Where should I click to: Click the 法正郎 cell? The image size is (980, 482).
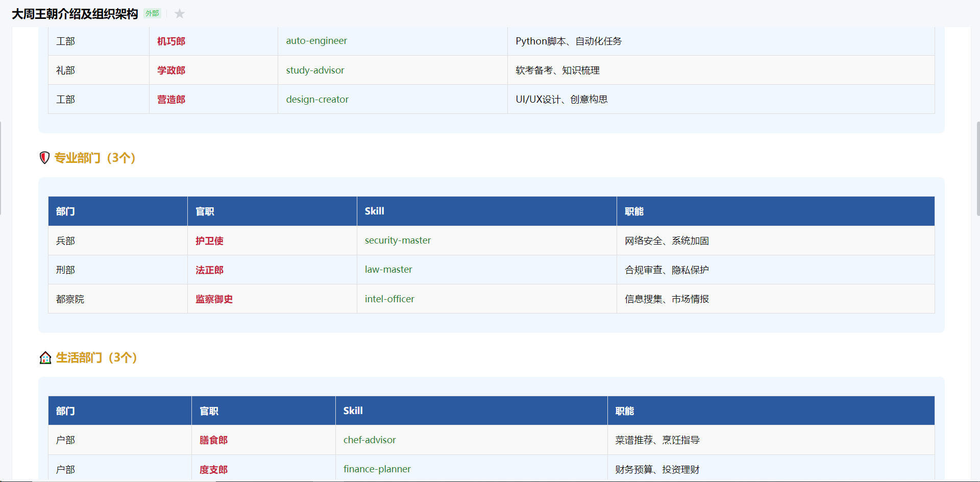click(272, 270)
